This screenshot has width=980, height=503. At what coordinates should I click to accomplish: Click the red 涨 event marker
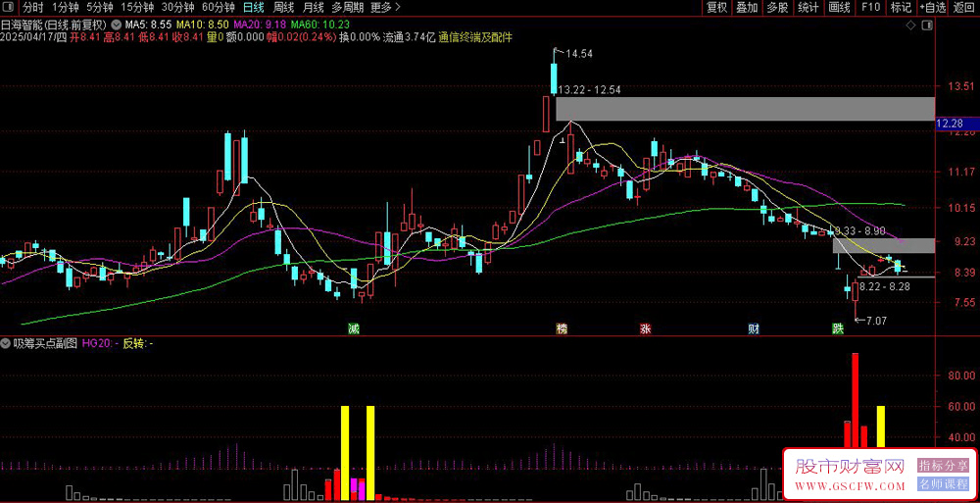[645, 328]
